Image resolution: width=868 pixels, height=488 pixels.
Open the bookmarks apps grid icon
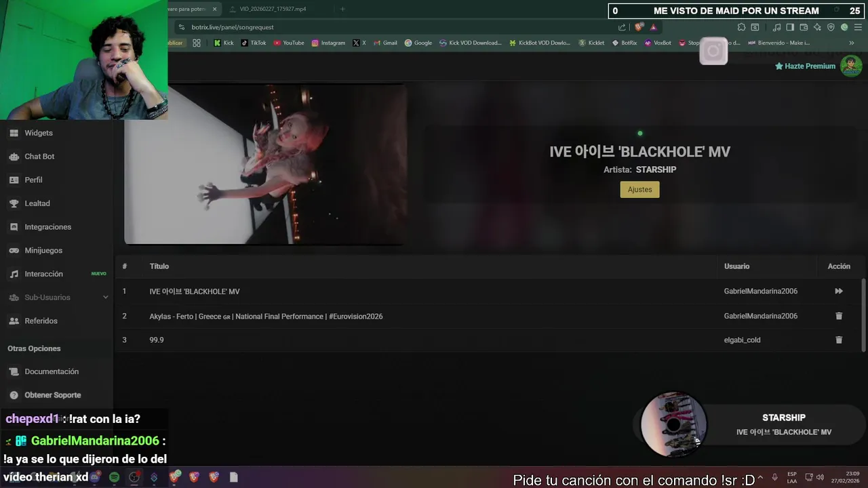(197, 43)
